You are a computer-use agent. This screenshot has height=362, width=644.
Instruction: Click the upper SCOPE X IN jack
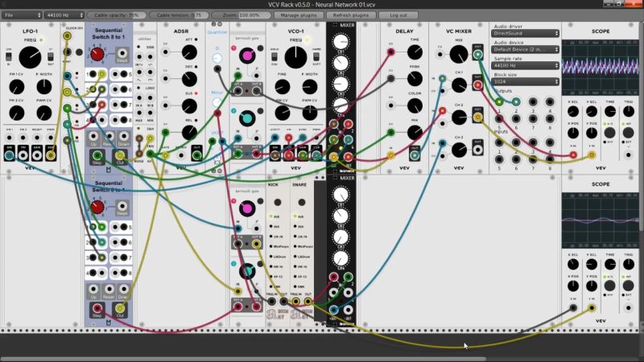573,154
